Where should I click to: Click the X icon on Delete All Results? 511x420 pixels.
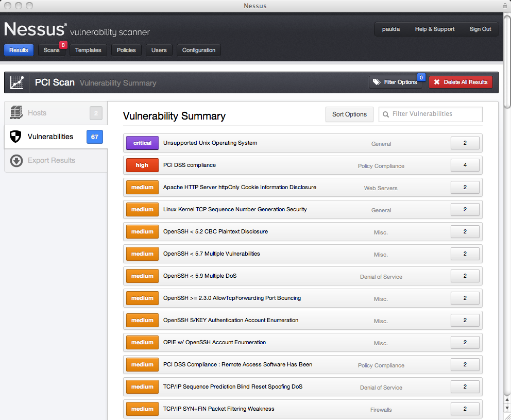click(x=437, y=82)
